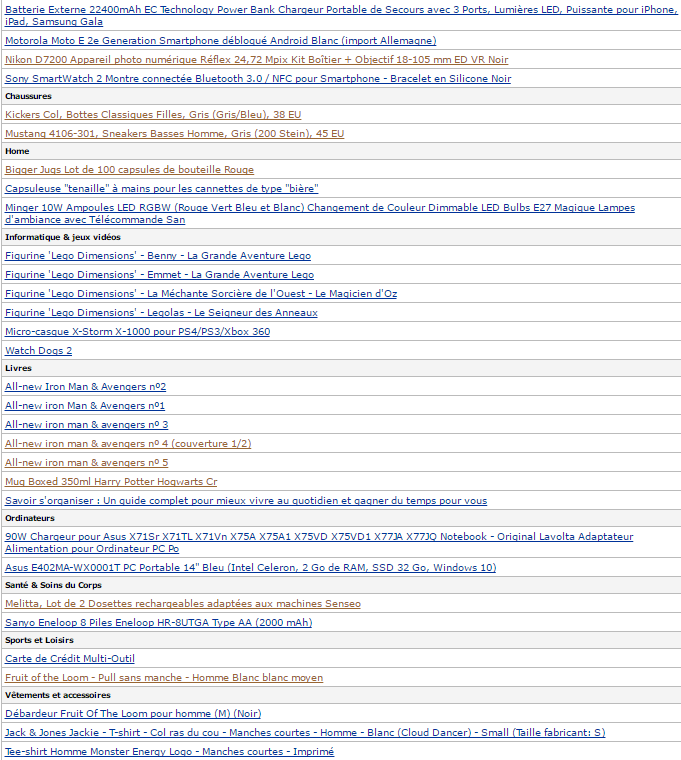The image size is (681, 760).
Task: Click Sanyo Eneloop 8 Piles AA link
Action: [x=158, y=622]
